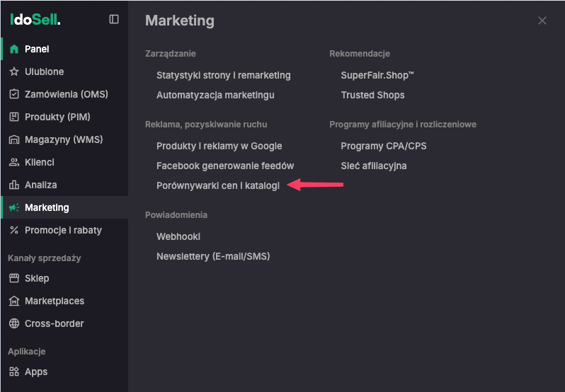Open Promocje i rabaty menu
Viewport: 565px width, 392px height.
point(64,231)
